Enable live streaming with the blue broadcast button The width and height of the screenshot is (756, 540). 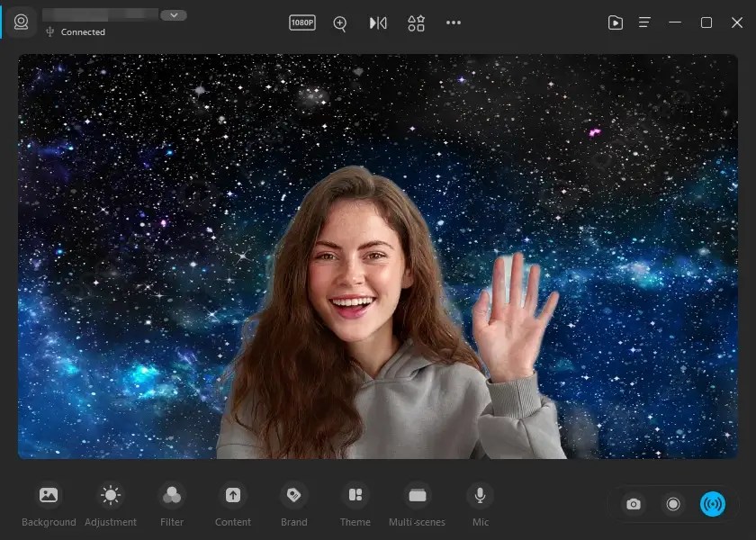(x=713, y=504)
